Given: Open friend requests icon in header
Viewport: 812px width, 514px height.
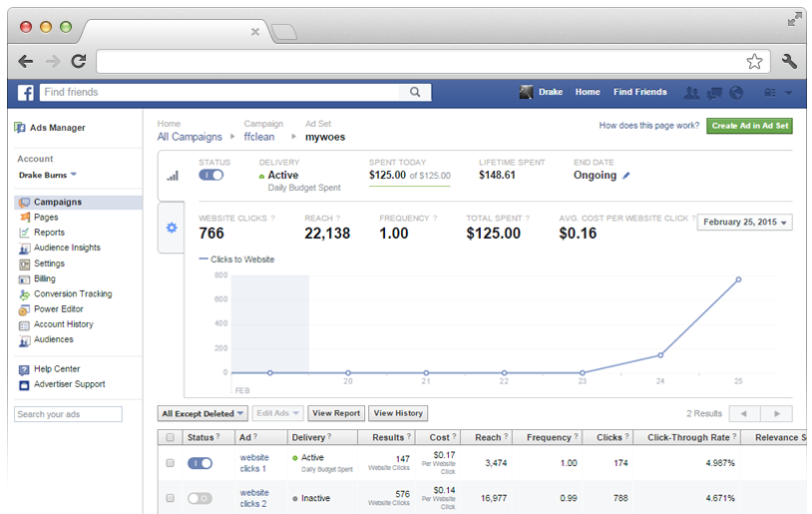Looking at the screenshot, I should tap(691, 93).
